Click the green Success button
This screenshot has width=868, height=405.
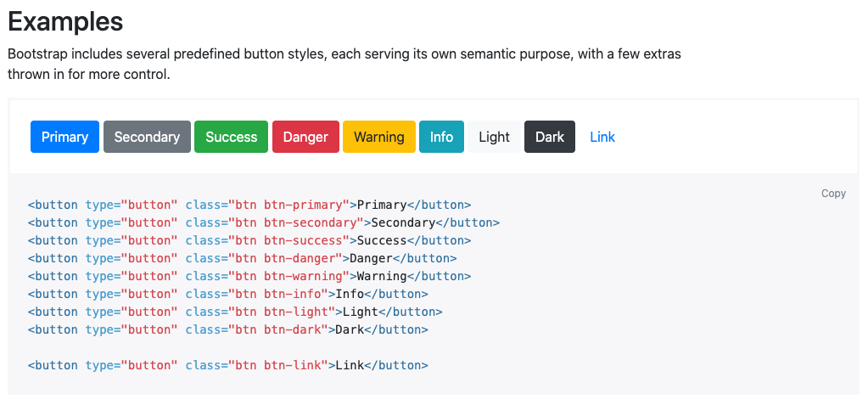click(232, 137)
